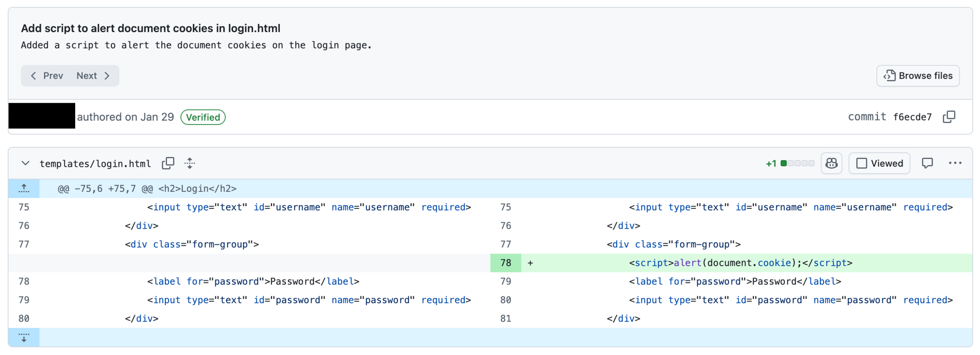
Task: Open the three-dot file options menu
Action: pos(954,163)
